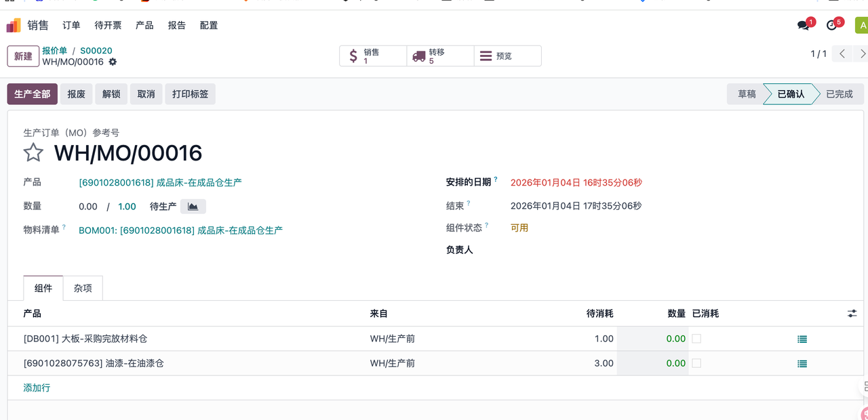Go to 报价单 breadcrumb link
The height and width of the screenshot is (420, 868).
tap(55, 51)
